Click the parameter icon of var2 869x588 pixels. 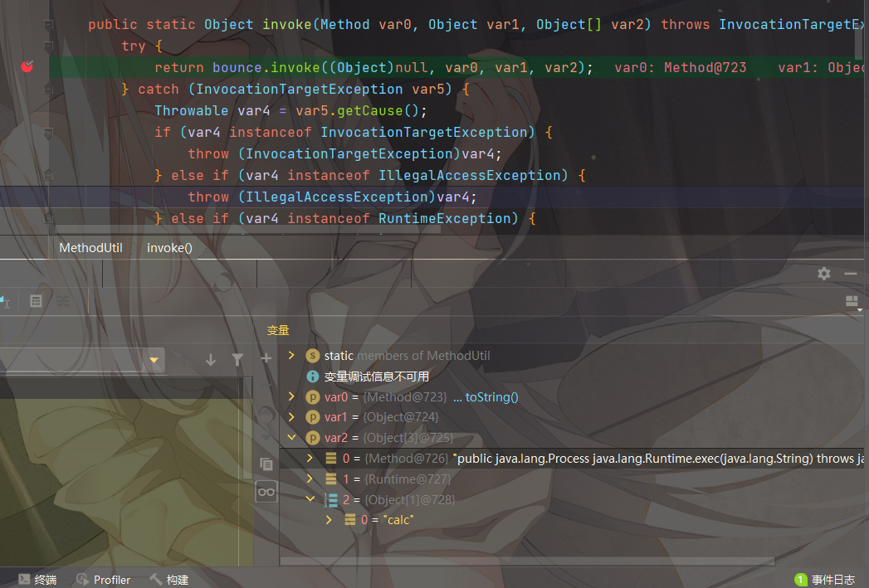coord(313,438)
